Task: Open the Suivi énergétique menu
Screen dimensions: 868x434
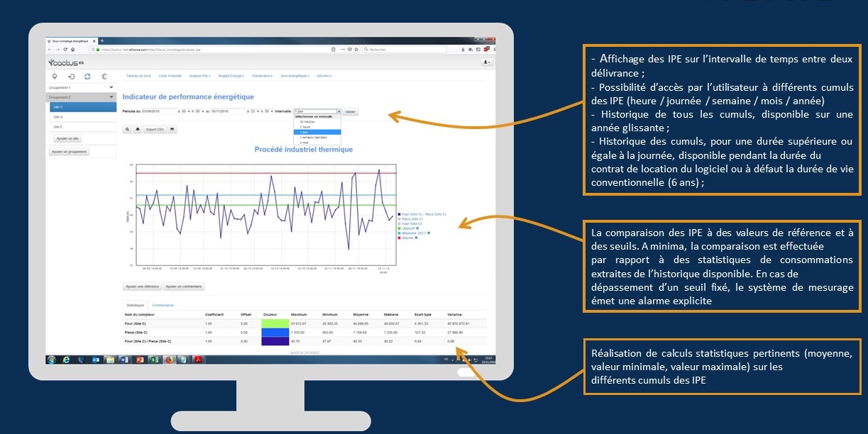Action: coord(295,76)
